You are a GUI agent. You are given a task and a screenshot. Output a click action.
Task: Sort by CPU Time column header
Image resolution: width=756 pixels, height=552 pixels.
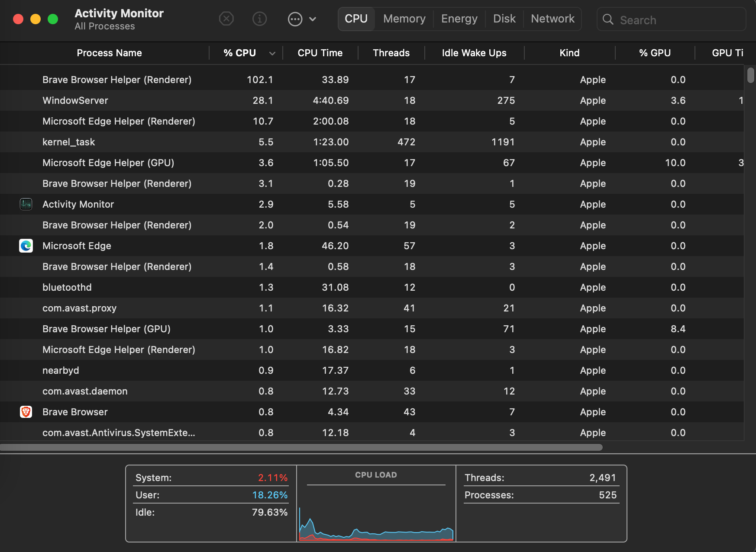point(320,53)
